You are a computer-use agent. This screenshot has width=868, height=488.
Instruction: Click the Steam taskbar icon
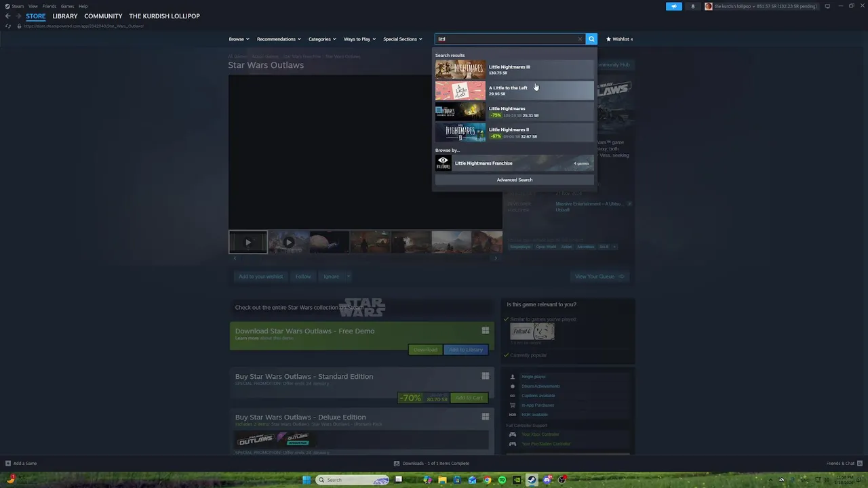532,480
